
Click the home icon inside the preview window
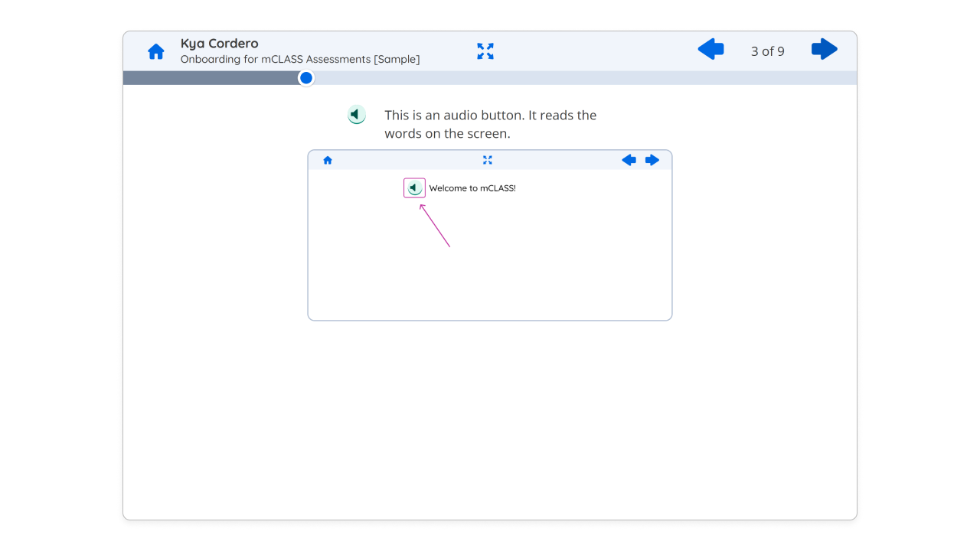point(327,160)
